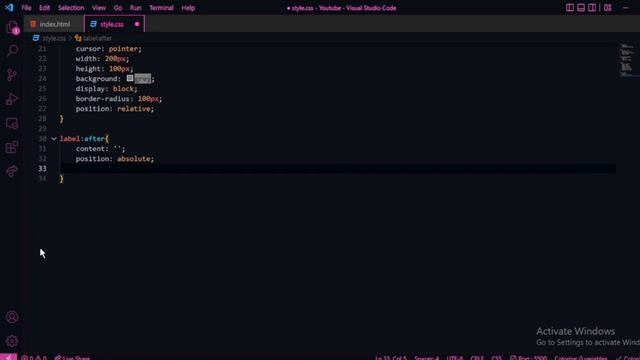The height and width of the screenshot is (360, 640).
Task: Click the style.css icon in breadcrumb
Action: click(x=36, y=38)
